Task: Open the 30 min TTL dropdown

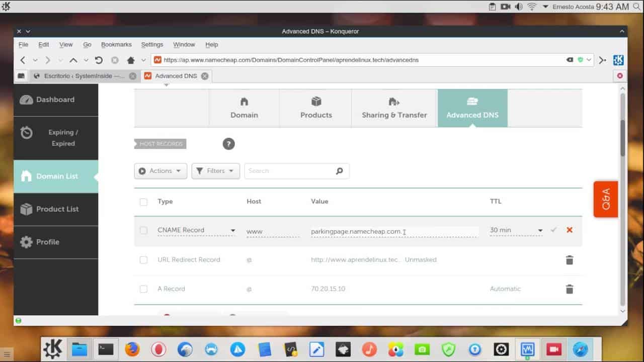Action: point(516,230)
